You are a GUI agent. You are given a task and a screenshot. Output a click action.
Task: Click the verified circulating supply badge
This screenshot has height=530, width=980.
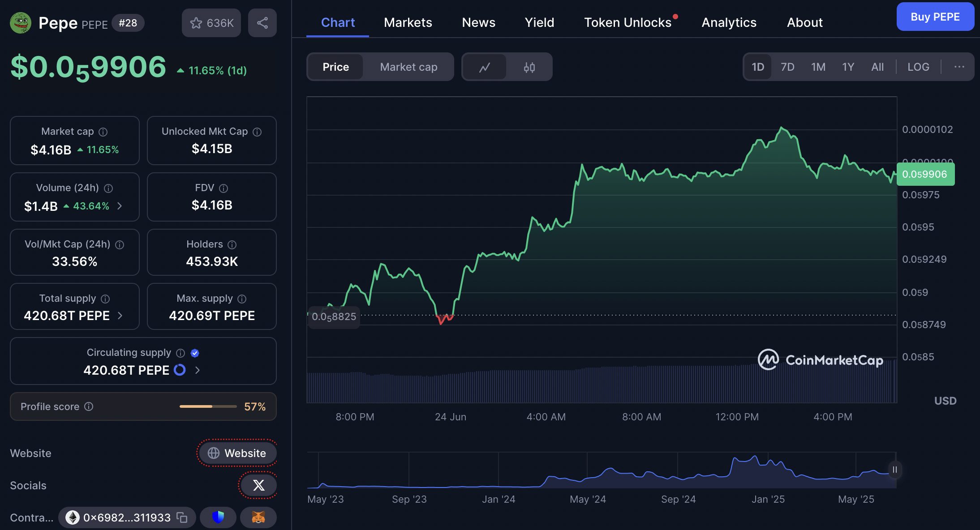coord(195,353)
